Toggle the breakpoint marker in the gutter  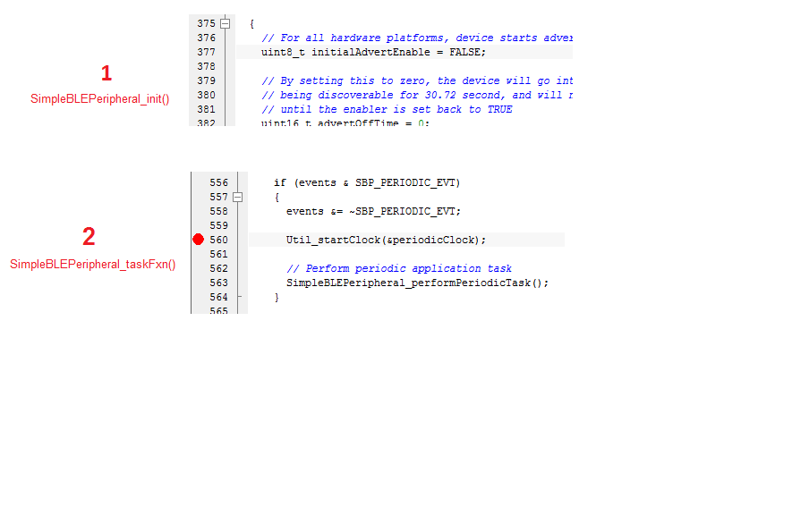pos(198,239)
